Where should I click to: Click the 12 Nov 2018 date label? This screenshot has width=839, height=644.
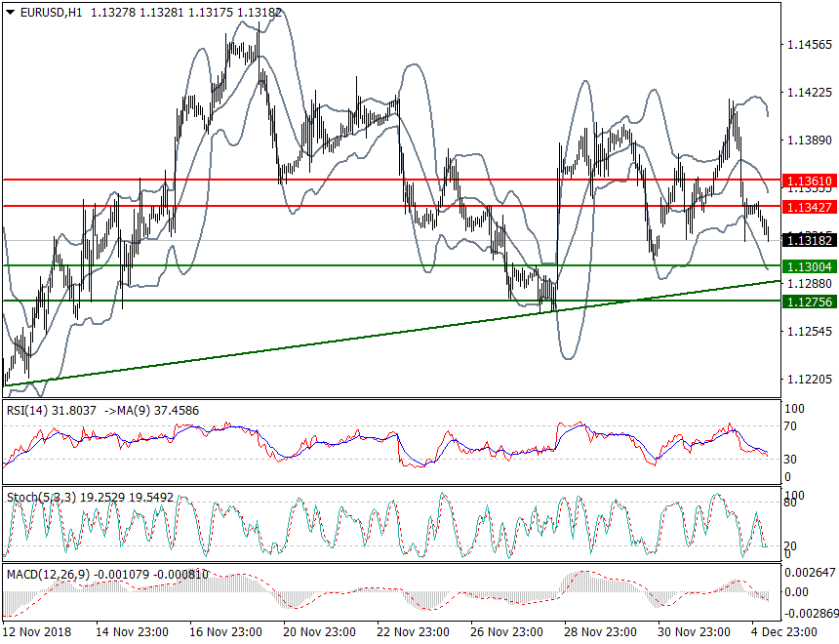click(37, 631)
